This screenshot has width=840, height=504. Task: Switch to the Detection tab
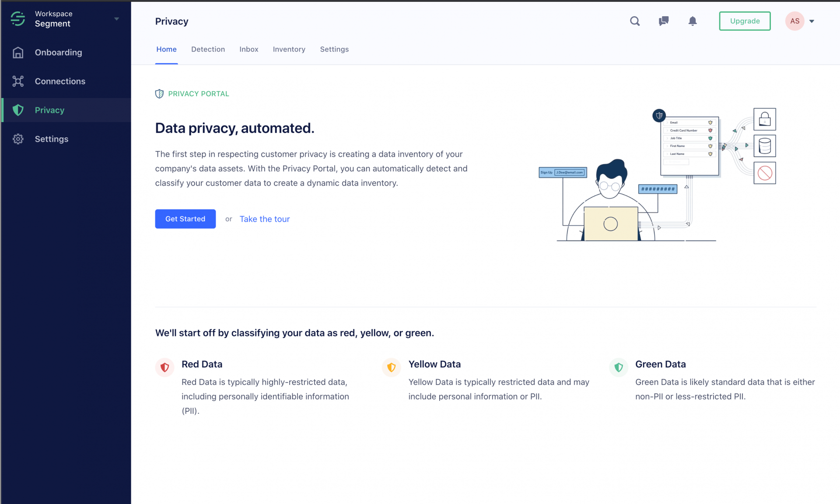tap(208, 49)
